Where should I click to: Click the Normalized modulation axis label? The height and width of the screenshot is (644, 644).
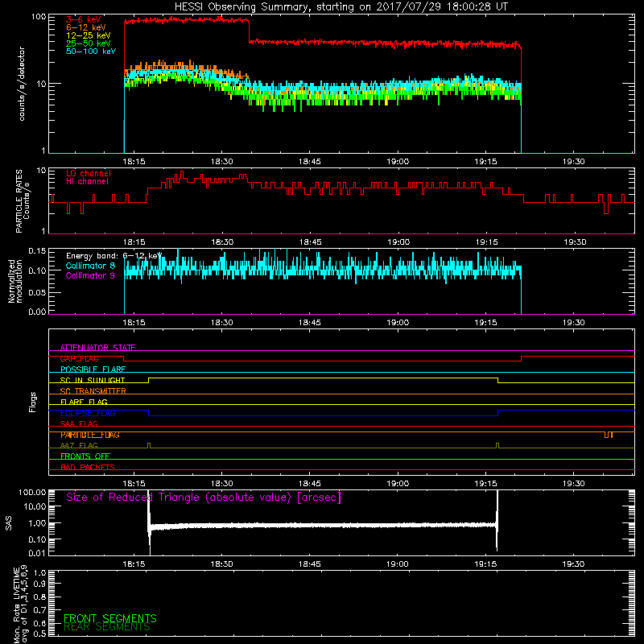click(x=15, y=281)
